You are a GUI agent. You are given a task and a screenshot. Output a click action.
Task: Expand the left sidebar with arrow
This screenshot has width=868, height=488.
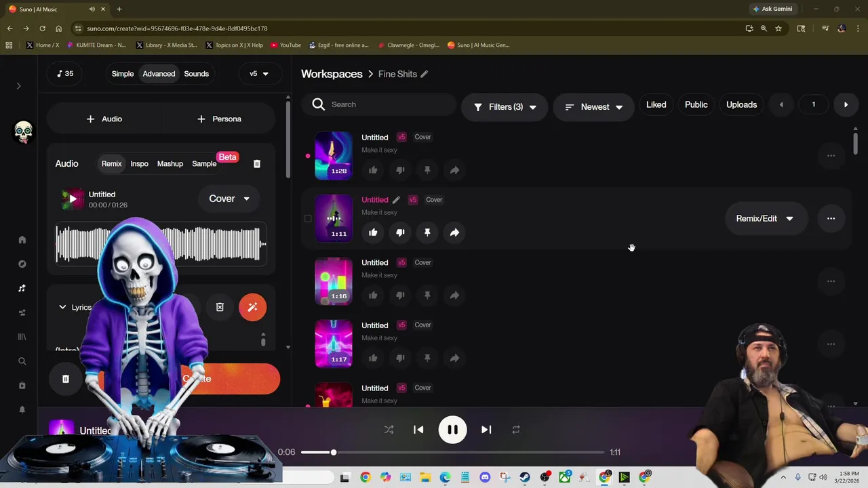pyautogui.click(x=19, y=86)
